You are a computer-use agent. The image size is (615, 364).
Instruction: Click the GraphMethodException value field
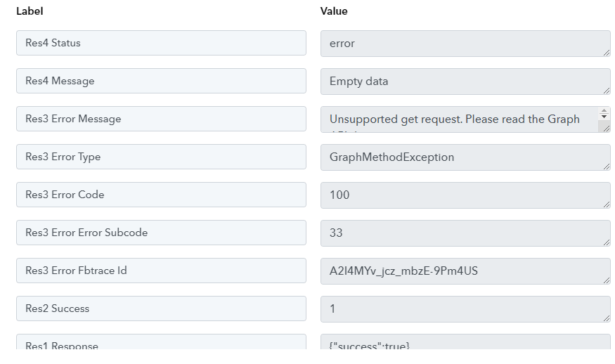(465, 157)
